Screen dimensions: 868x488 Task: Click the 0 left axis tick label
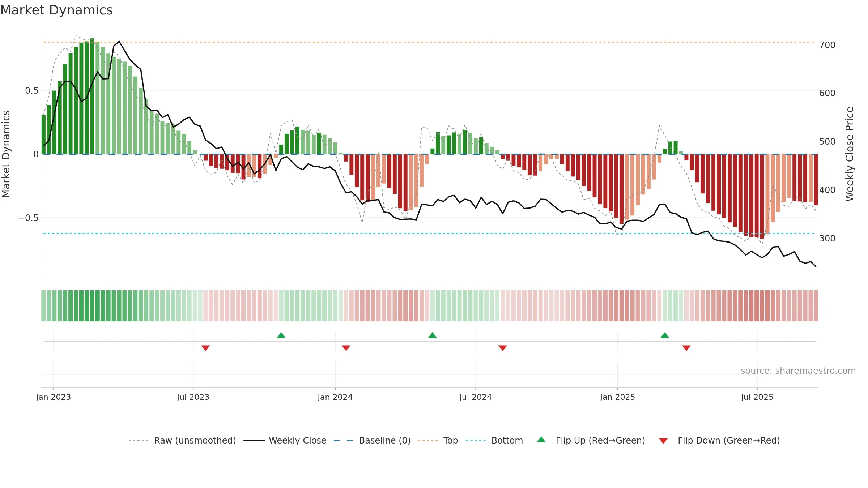pyautogui.click(x=36, y=154)
